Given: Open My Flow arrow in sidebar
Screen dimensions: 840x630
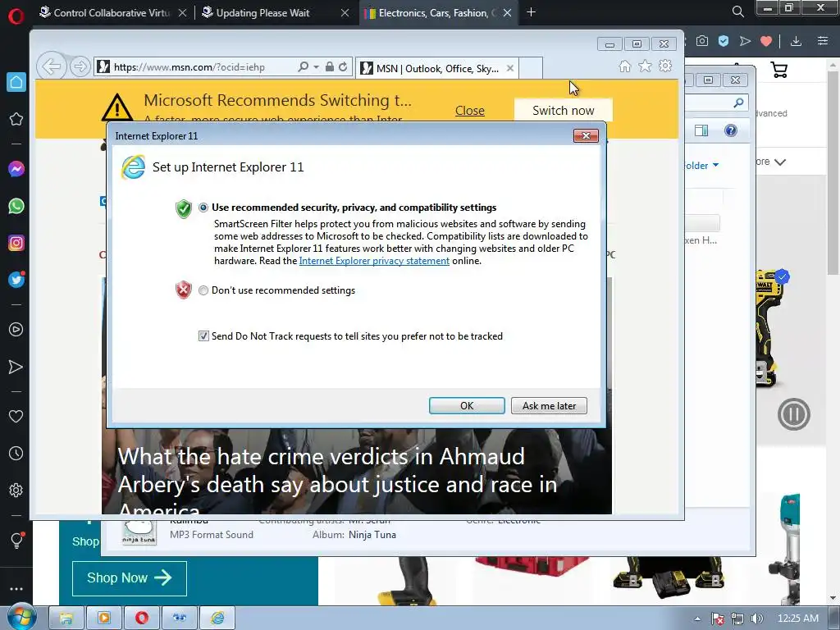Looking at the screenshot, I should click(16, 367).
